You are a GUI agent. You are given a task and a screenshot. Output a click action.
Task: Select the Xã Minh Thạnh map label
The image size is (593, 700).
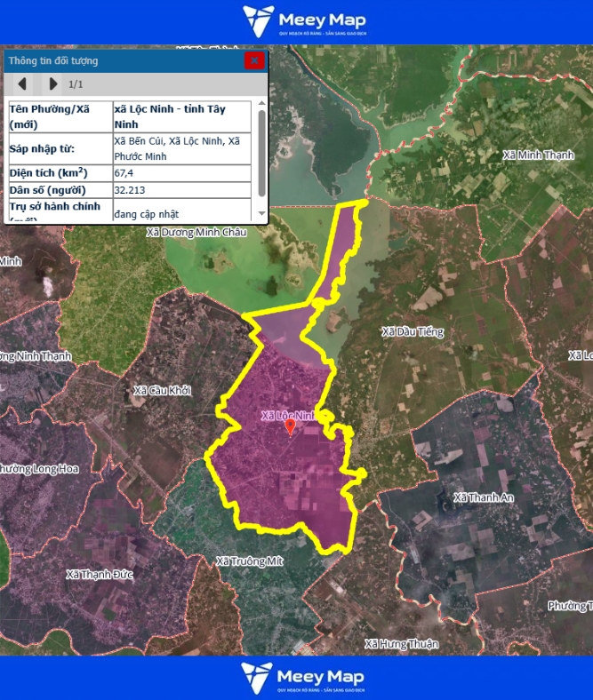pos(538,155)
